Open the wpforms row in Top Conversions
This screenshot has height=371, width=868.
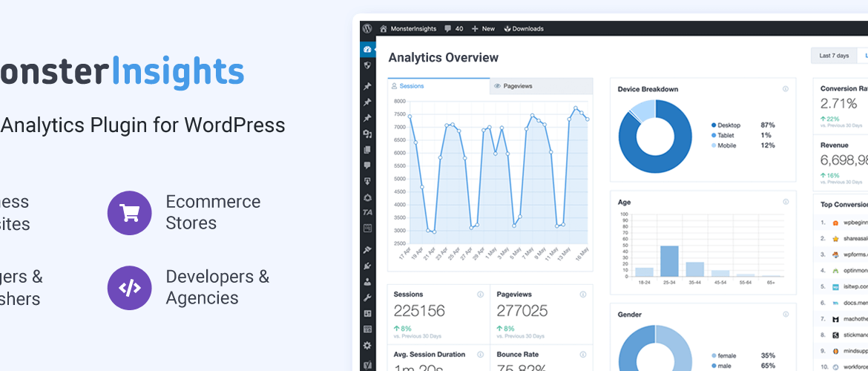[x=842, y=255]
